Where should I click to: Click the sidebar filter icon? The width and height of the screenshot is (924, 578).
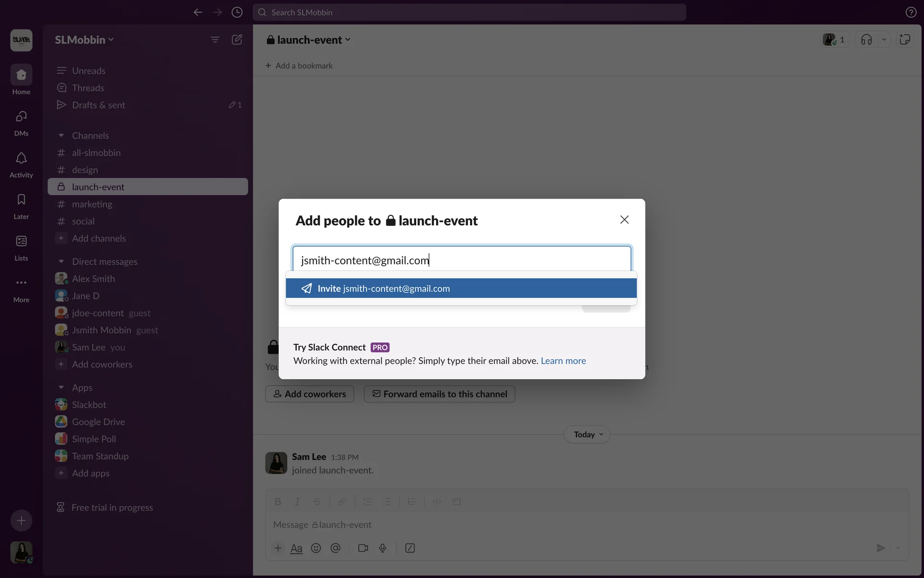pos(215,39)
